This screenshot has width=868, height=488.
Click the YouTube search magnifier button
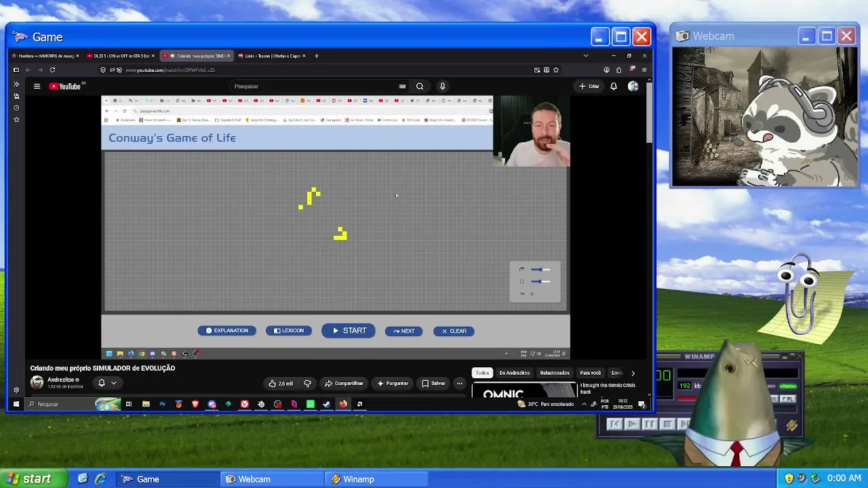click(x=420, y=86)
